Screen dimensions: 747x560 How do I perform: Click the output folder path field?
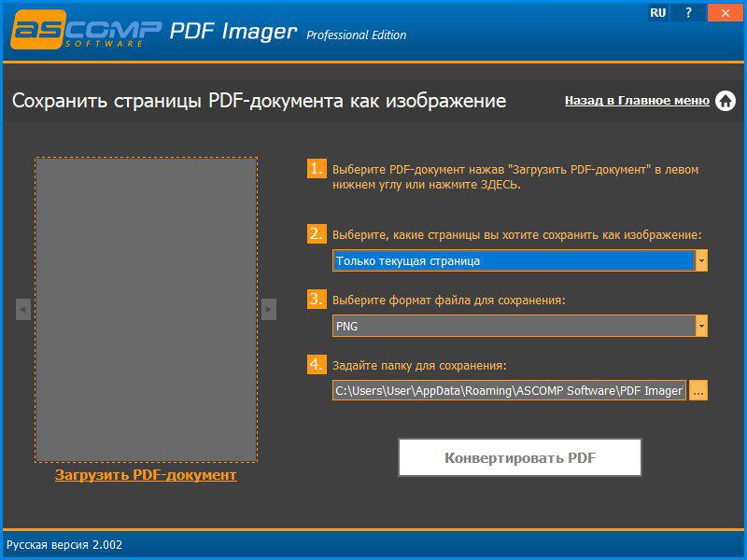(509, 390)
